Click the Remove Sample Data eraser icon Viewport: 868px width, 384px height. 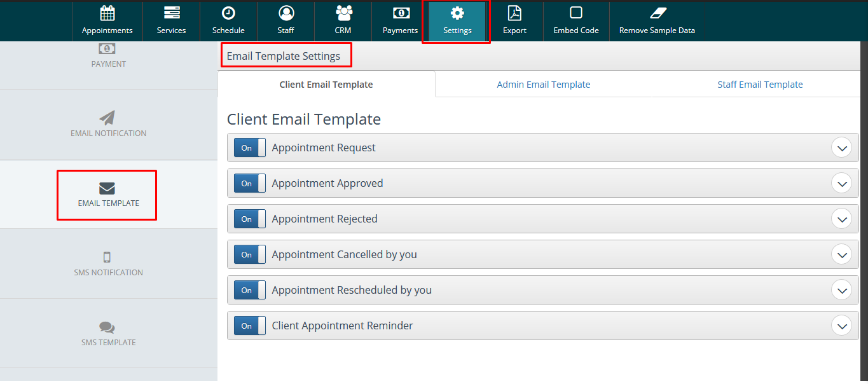click(658, 13)
